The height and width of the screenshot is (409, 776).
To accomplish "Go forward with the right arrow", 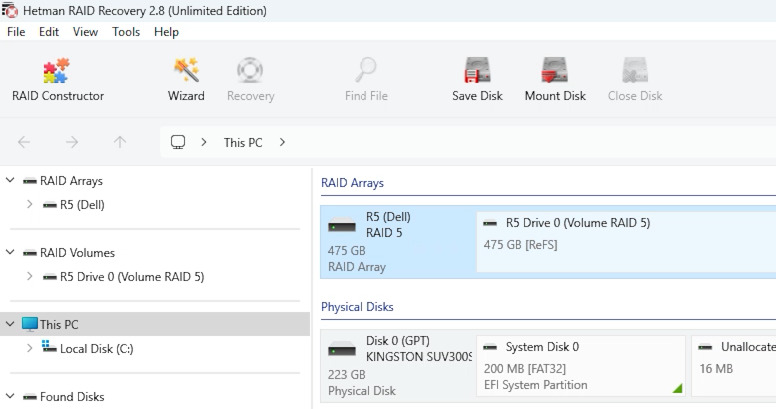I will [72, 143].
